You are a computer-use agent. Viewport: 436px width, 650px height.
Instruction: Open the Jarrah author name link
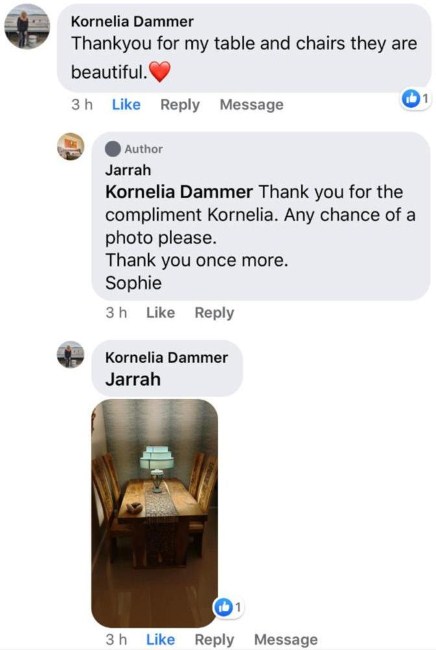pos(128,170)
